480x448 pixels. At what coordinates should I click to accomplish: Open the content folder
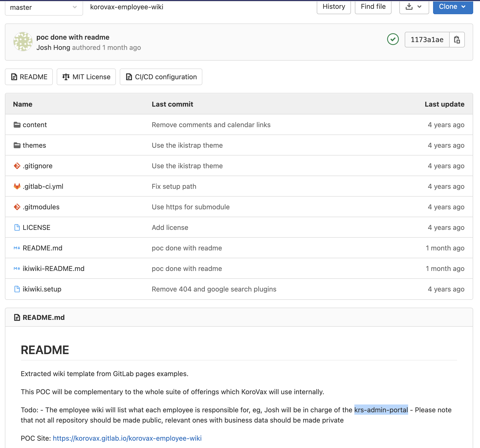coord(35,125)
